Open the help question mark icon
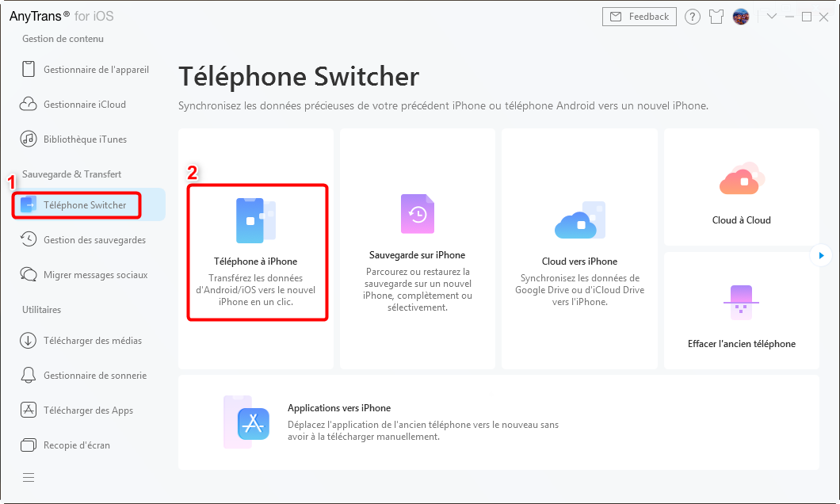The width and height of the screenshot is (840, 504). click(692, 17)
